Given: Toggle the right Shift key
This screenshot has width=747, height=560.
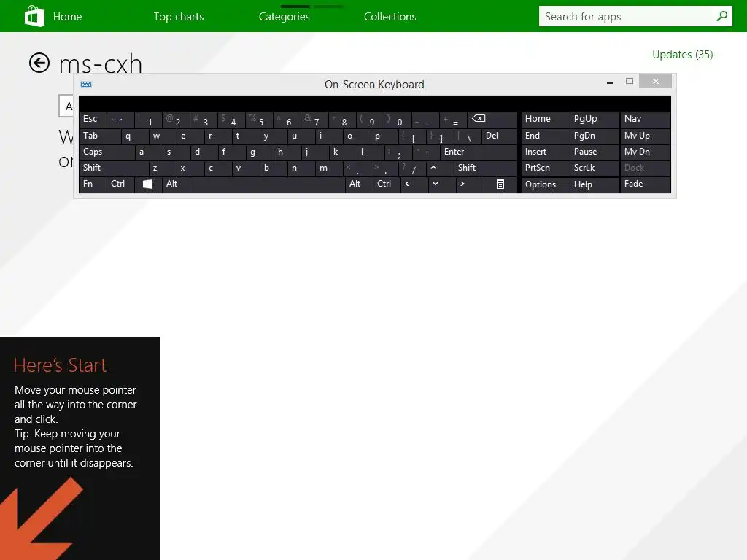Looking at the screenshot, I should pyautogui.click(x=485, y=168).
